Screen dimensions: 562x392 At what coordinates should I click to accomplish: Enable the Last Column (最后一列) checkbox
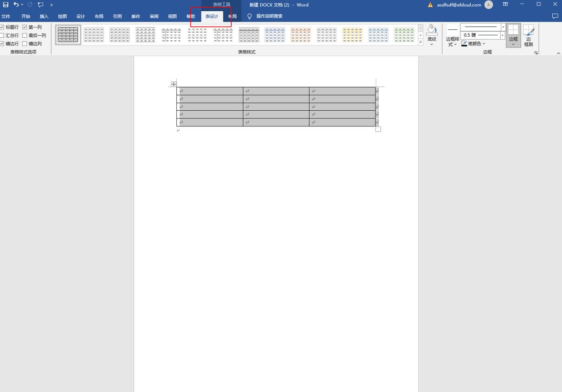coord(24,35)
